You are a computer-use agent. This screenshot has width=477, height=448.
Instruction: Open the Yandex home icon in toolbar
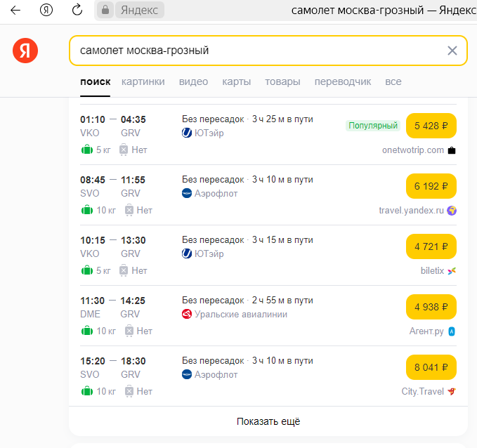coord(46,11)
